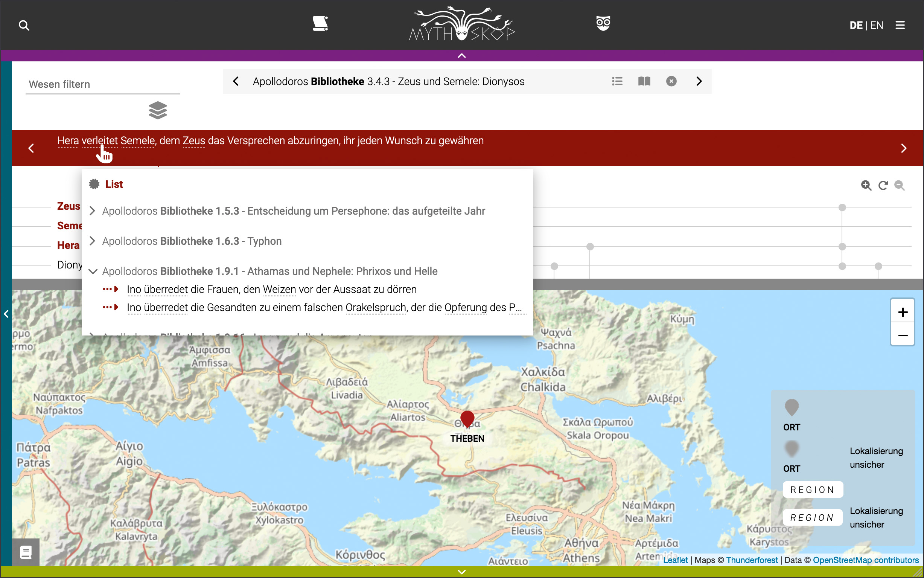This screenshot has height=578, width=924.
Task: Open Ino überredet die Gesandten episode
Action: (327, 308)
